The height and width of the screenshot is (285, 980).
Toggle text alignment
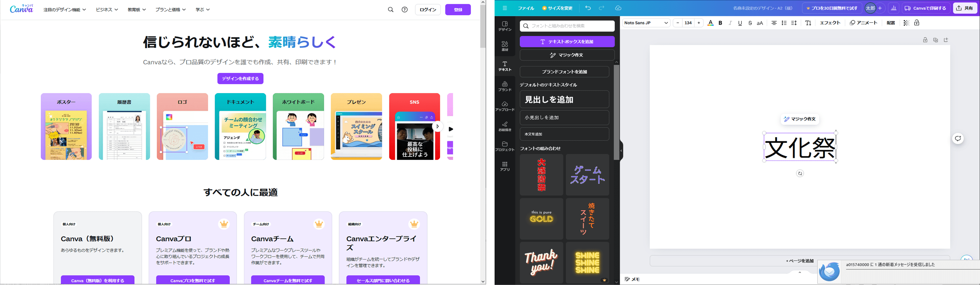pyautogui.click(x=774, y=23)
